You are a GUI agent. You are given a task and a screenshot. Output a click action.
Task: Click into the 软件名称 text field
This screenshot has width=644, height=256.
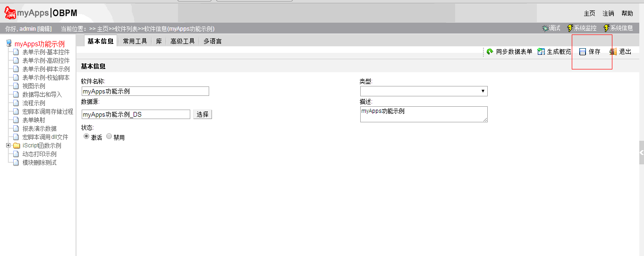pyautogui.click(x=145, y=91)
